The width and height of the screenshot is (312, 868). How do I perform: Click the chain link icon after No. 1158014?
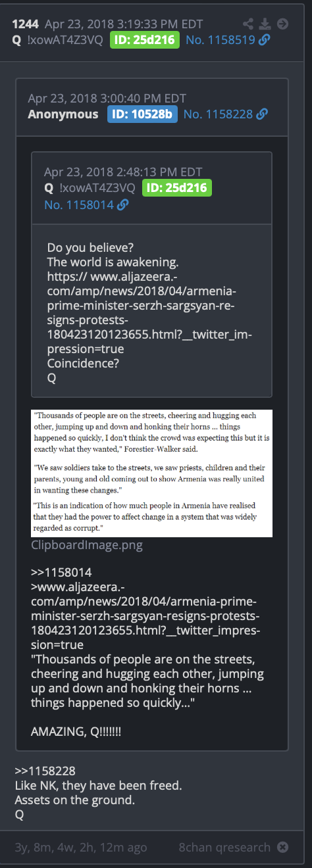pos(122,205)
